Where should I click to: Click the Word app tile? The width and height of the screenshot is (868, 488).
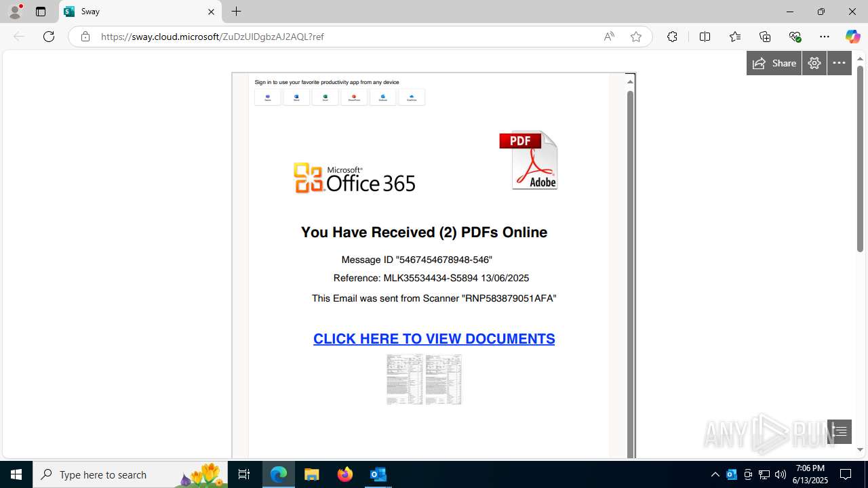pyautogui.click(x=296, y=97)
